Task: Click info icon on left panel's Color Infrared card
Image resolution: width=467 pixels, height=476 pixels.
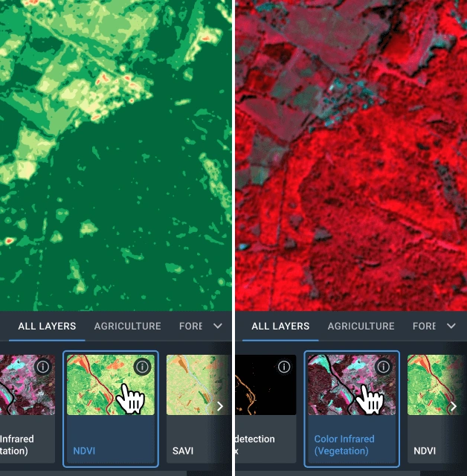Action: pos(42,367)
